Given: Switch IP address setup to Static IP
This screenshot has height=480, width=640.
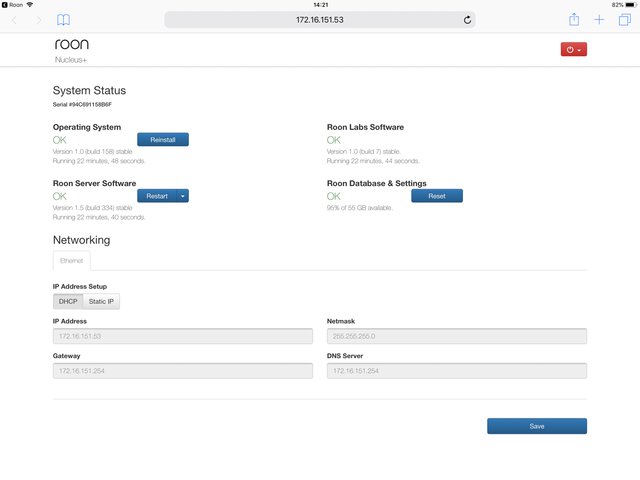Looking at the screenshot, I should click(x=101, y=301).
